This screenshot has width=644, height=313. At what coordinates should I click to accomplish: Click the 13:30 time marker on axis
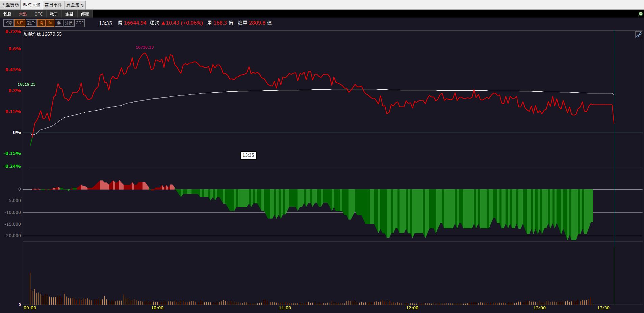603,308
